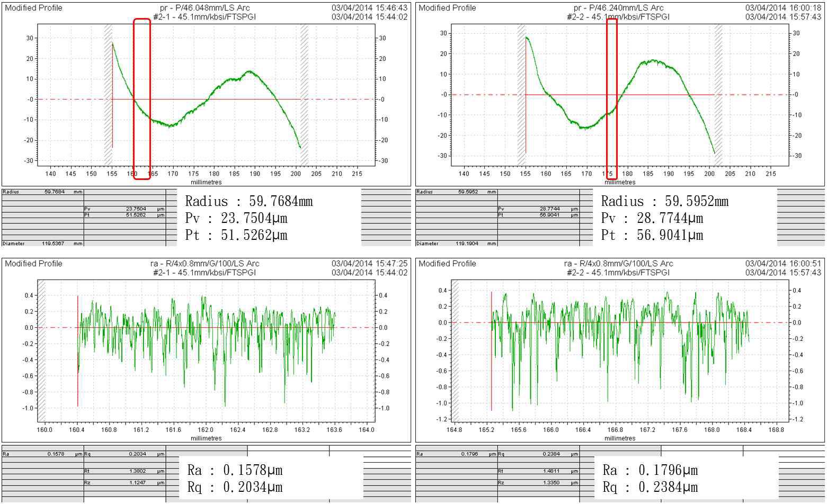Click the timestamp '03/04/2014 16:00:18'
This screenshot has height=504, width=827.
point(784,8)
